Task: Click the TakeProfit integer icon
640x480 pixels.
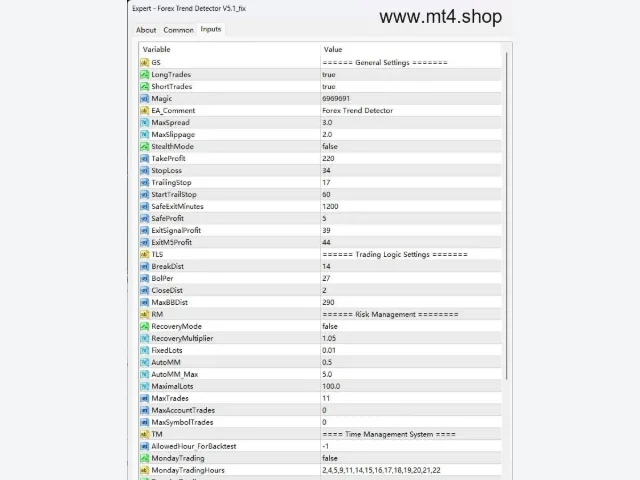Action: click(x=144, y=158)
